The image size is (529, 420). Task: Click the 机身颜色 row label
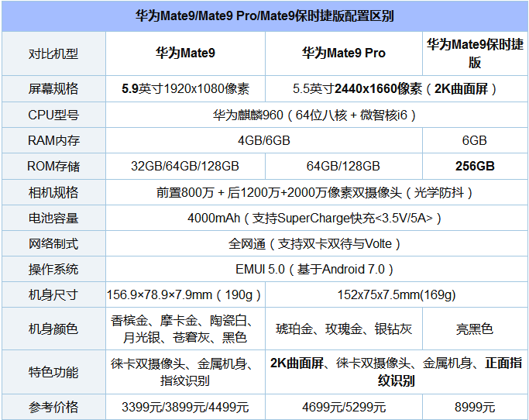[x=53, y=329]
